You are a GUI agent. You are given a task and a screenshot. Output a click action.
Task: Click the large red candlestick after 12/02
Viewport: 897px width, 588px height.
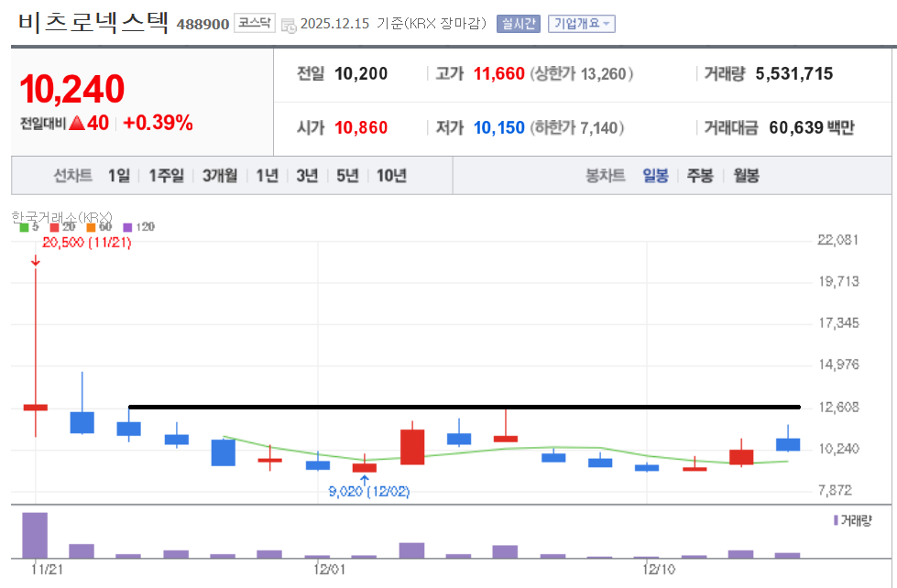point(412,447)
